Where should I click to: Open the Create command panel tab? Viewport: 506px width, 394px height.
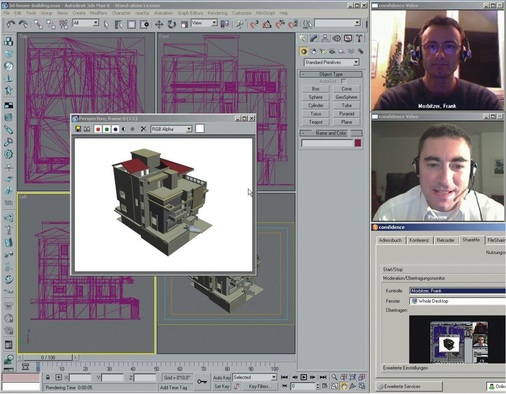click(x=302, y=38)
